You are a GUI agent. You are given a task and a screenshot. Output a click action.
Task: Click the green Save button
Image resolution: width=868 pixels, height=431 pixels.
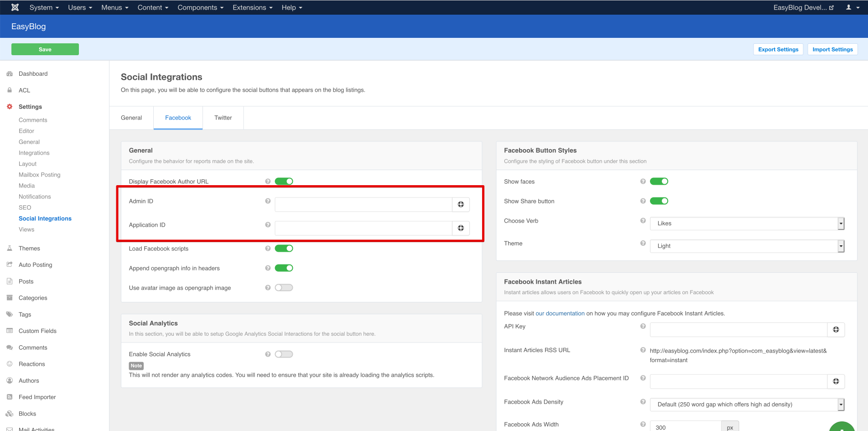click(45, 49)
